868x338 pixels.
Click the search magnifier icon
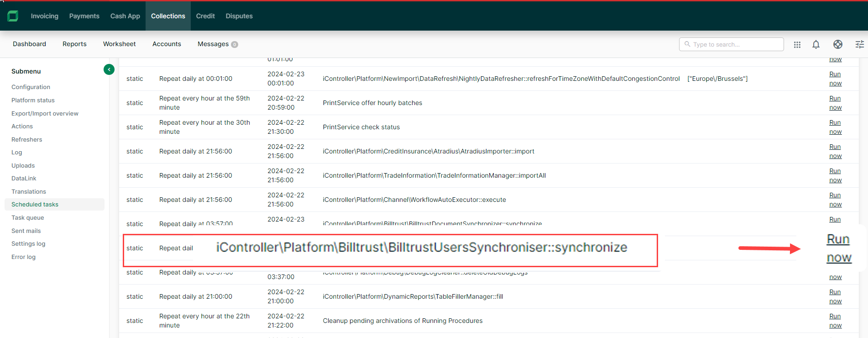click(687, 44)
